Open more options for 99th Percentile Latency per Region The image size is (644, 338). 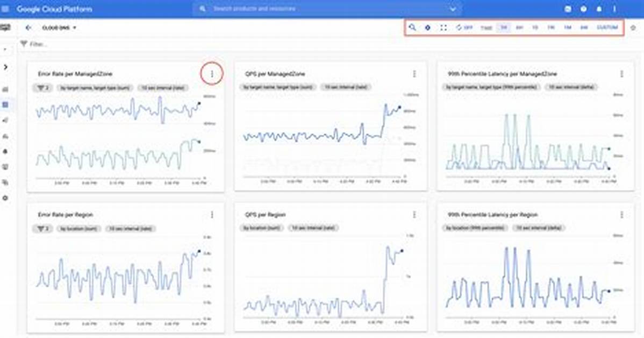[621, 215]
